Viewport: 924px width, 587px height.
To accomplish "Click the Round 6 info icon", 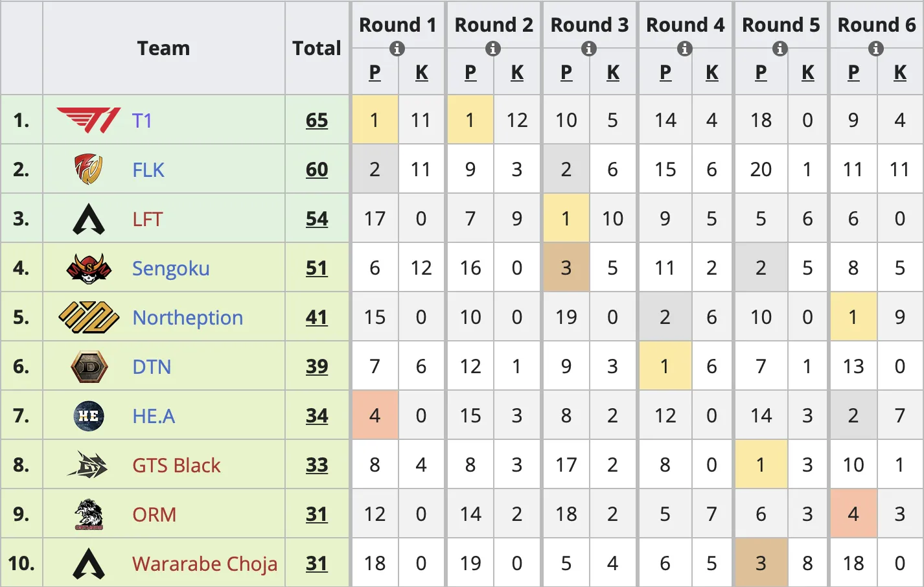I will (876, 49).
